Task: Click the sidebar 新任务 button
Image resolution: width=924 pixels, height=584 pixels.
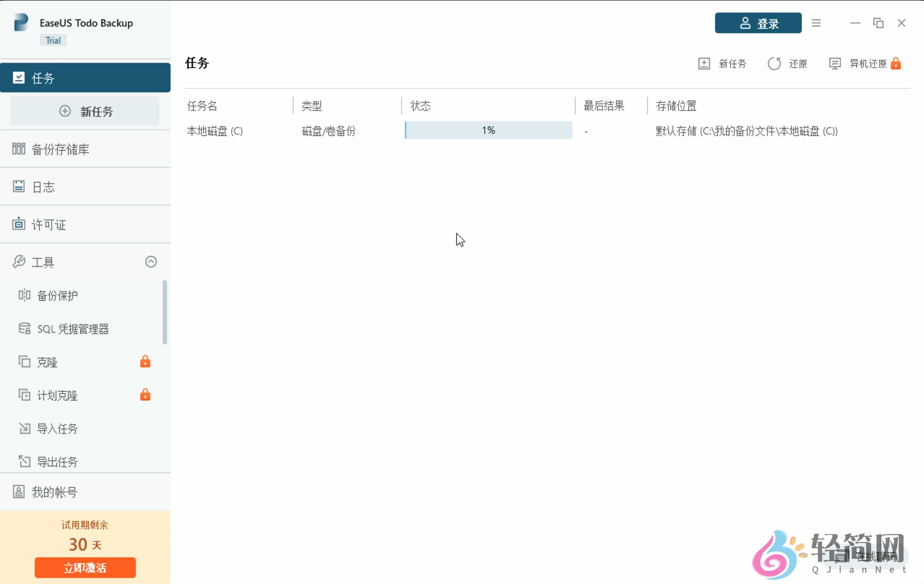Action: click(x=85, y=111)
